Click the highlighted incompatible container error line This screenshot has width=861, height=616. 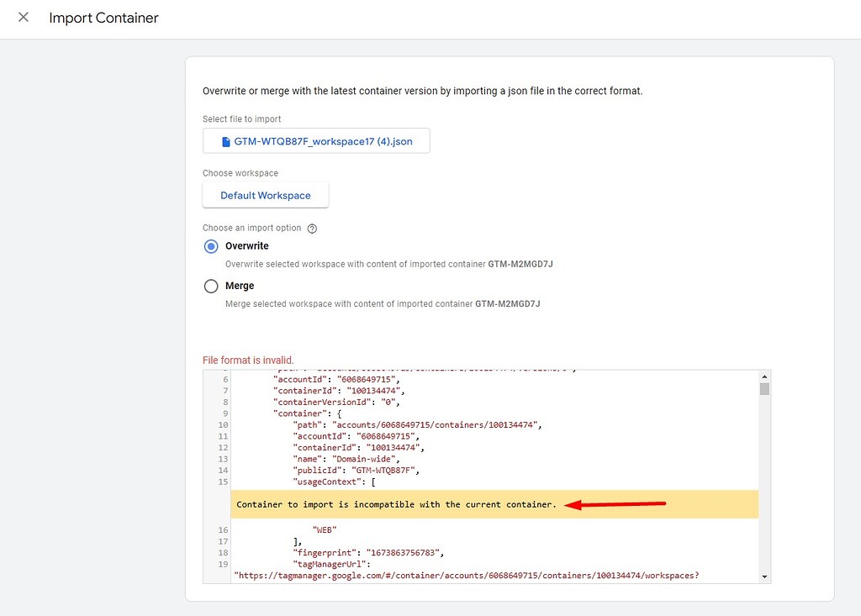pyautogui.click(x=395, y=503)
